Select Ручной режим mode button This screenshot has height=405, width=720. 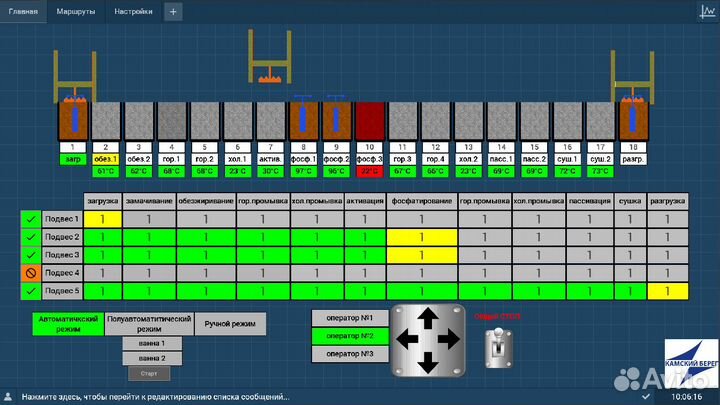click(x=230, y=323)
